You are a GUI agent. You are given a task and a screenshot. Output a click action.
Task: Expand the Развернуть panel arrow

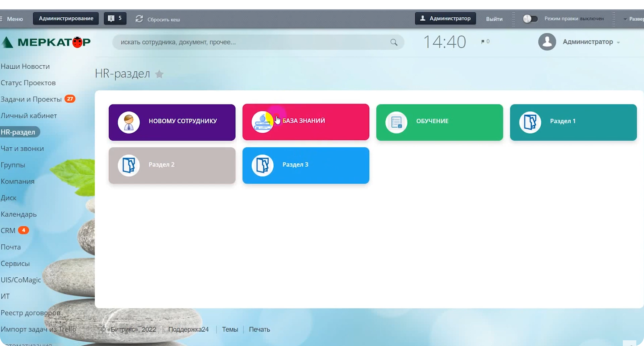point(625,19)
